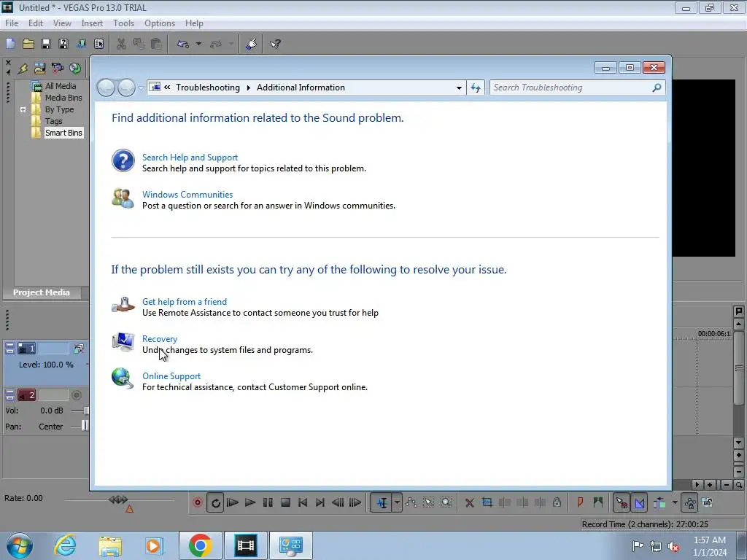Click the Get Media folder icon in Project Media
Screen dimensions: 747x560
coord(40,69)
